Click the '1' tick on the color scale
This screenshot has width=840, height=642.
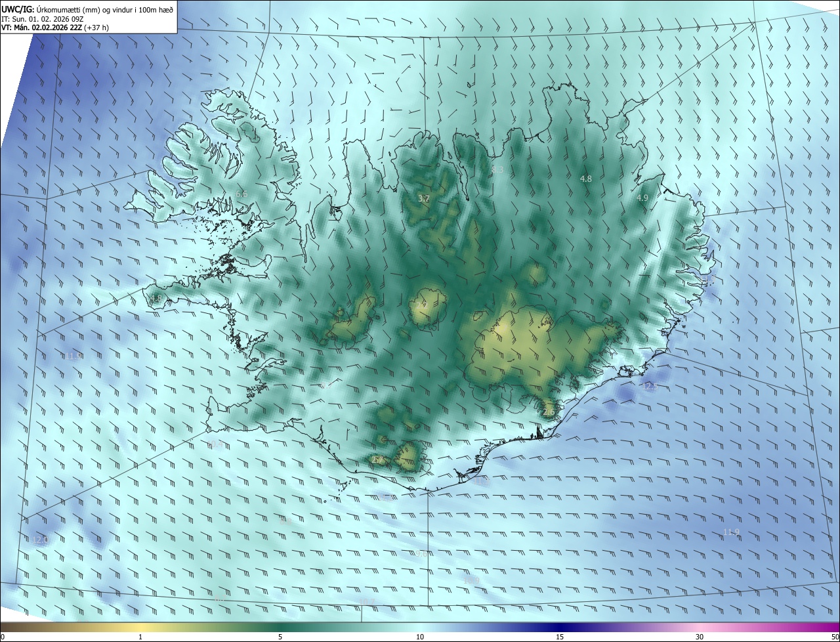tap(140, 637)
